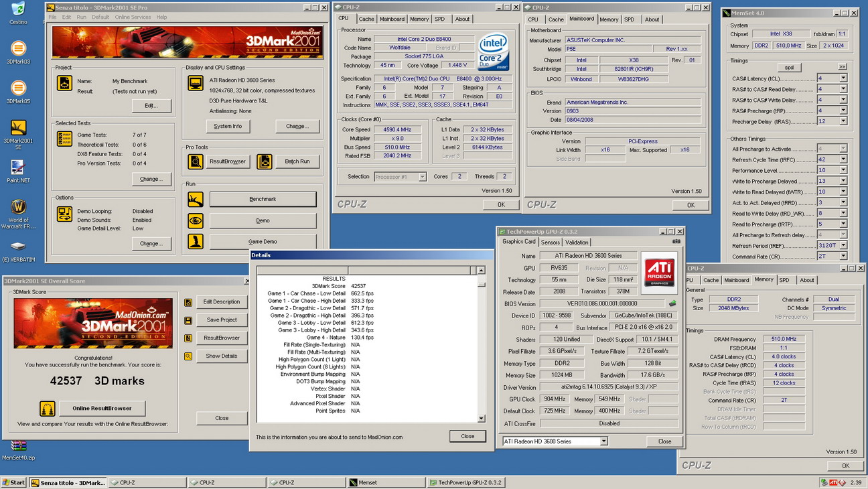Click the Batch Run button

pyautogui.click(x=297, y=161)
